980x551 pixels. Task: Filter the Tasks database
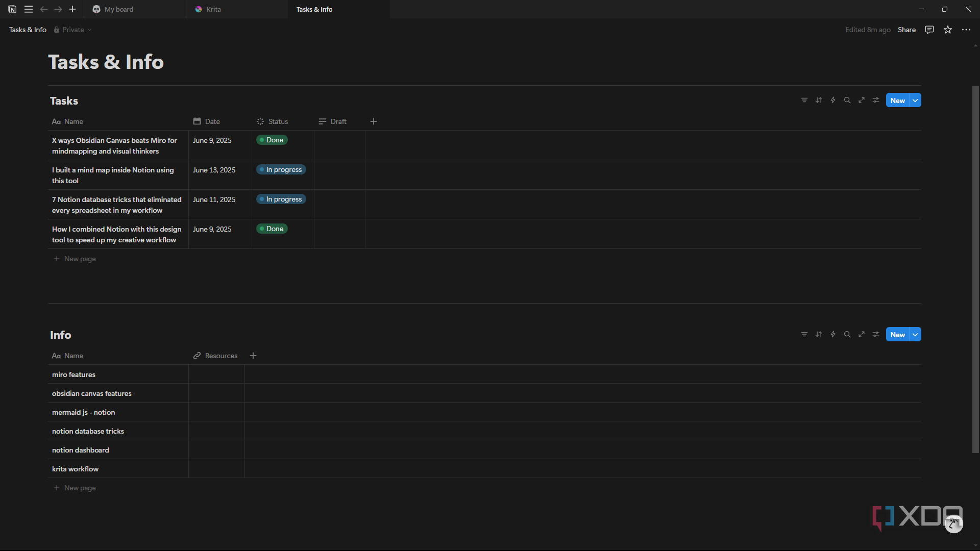click(x=804, y=100)
